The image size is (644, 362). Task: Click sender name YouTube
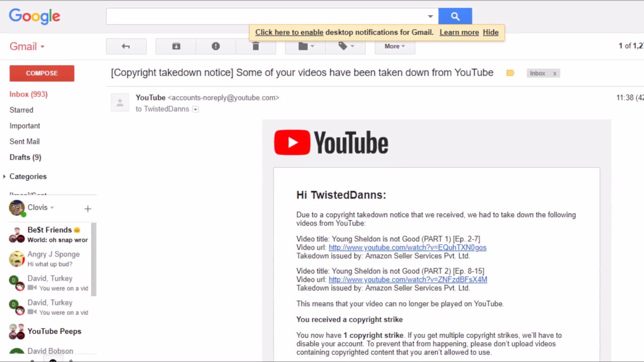click(x=150, y=98)
